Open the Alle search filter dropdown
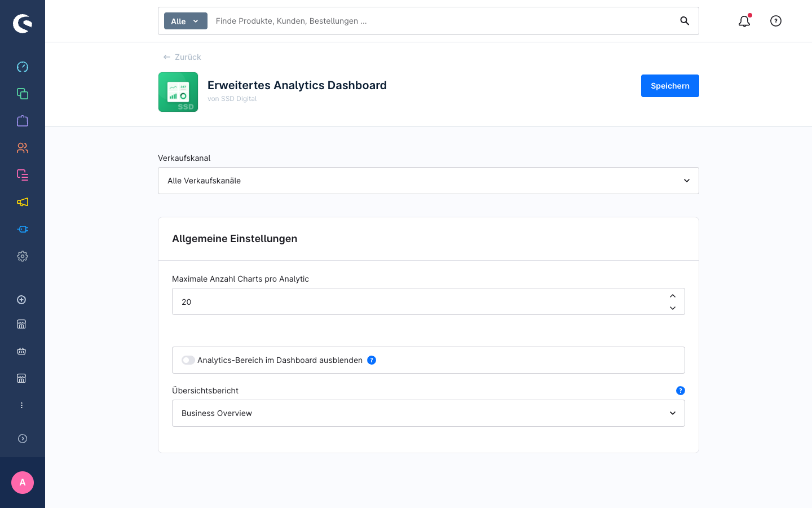Image resolution: width=812 pixels, height=508 pixels. click(x=186, y=21)
